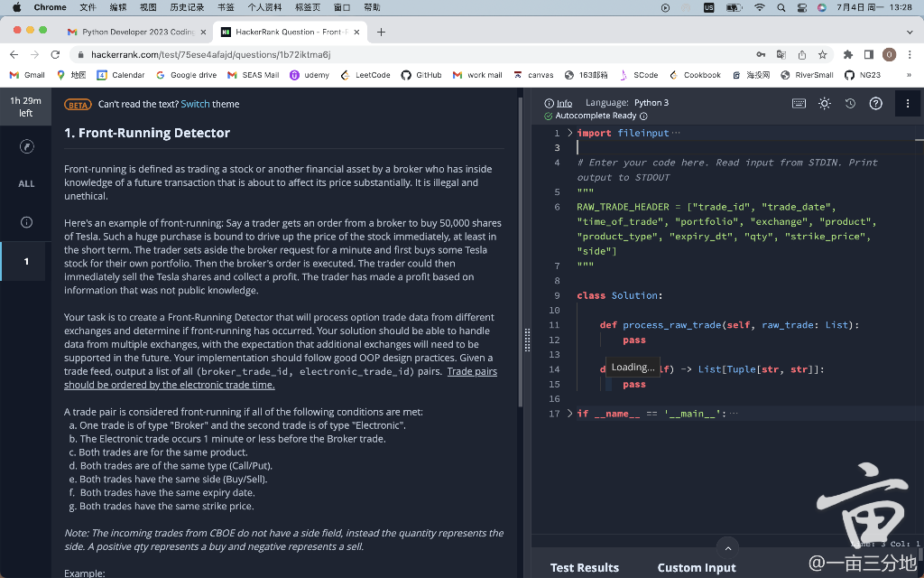Image resolution: width=924 pixels, height=578 pixels.
Task: Open the 帮助 menu
Action: [372, 7]
